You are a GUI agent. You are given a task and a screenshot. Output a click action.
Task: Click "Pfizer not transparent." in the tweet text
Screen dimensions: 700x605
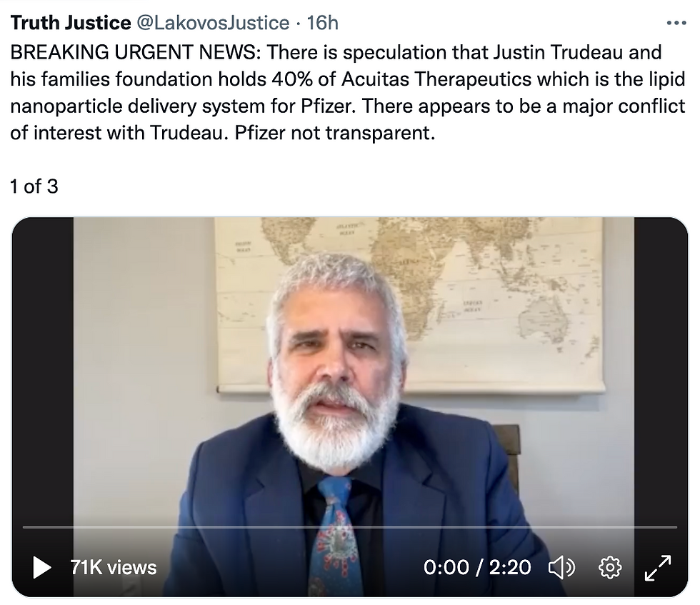[335, 133]
